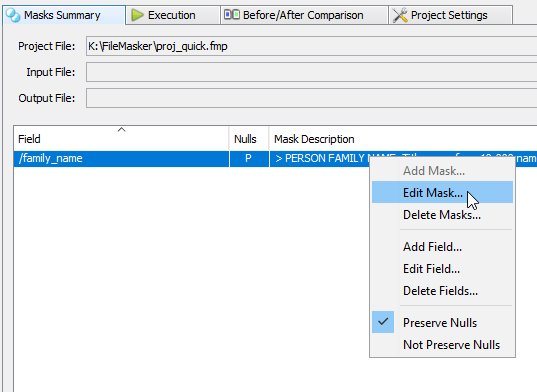The height and width of the screenshot is (392, 537).
Task: Sort by the Field column header
Action: click(x=121, y=139)
